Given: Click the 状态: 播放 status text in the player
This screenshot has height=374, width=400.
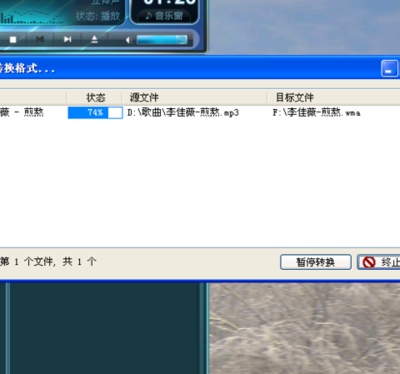Looking at the screenshot, I should tap(98, 16).
